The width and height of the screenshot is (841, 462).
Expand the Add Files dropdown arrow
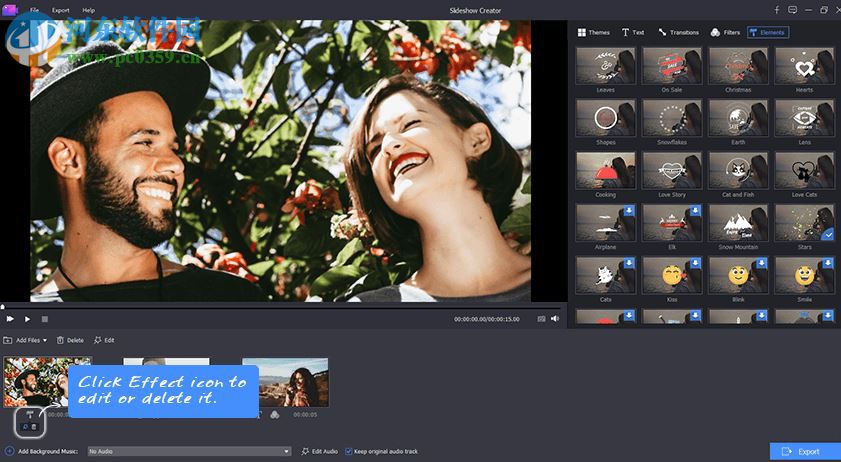click(x=45, y=340)
